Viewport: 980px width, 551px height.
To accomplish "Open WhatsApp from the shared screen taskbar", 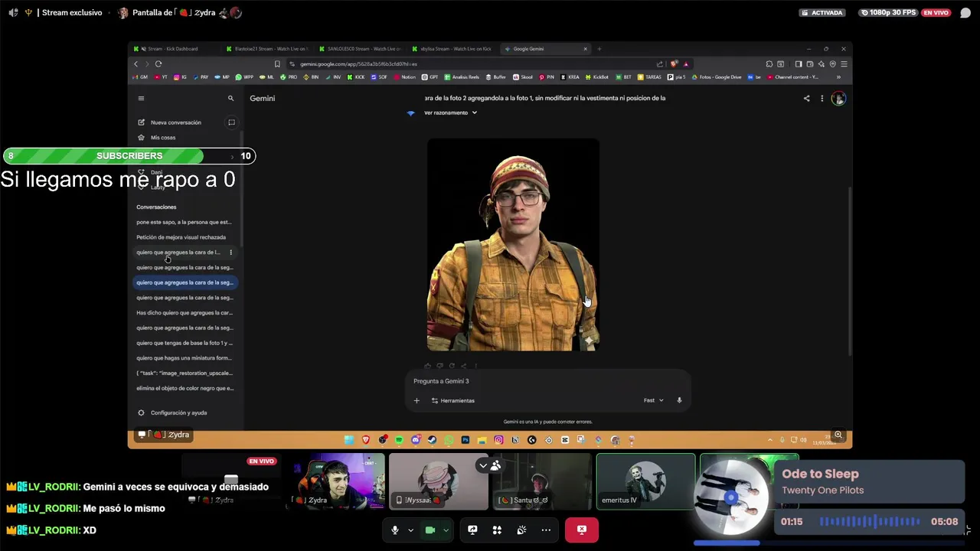I will point(449,440).
